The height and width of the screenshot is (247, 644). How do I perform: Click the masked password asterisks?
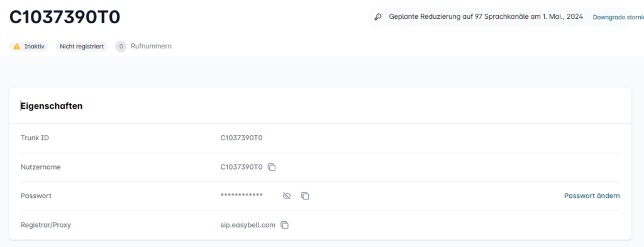[241, 195]
